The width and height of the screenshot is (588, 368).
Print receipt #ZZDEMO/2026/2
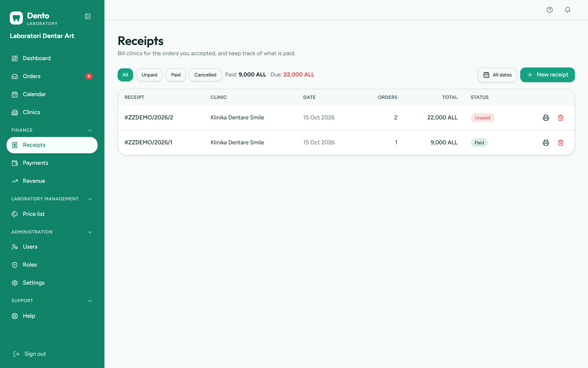coord(546,118)
